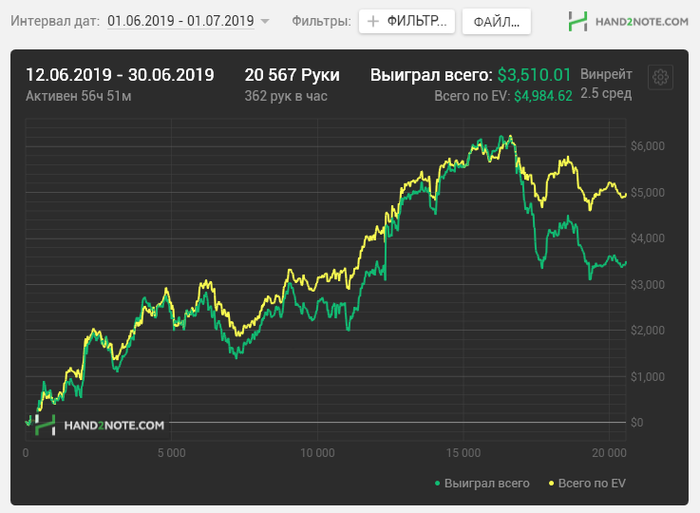Click the Hand2Note logo icon at top right
The width and height of the screenshot is (700, 513).
click(x=578, y=21)
